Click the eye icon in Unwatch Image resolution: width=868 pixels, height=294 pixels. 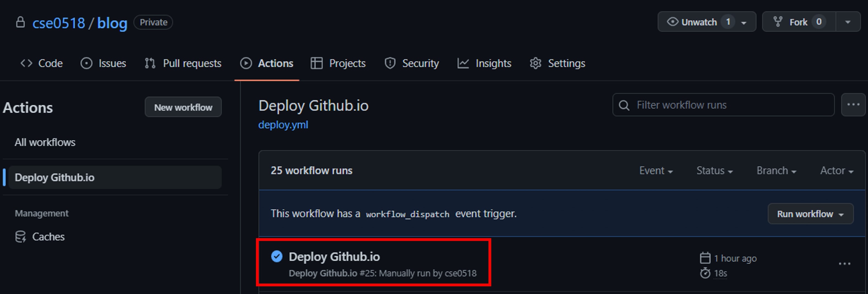(x=672, y=22)
